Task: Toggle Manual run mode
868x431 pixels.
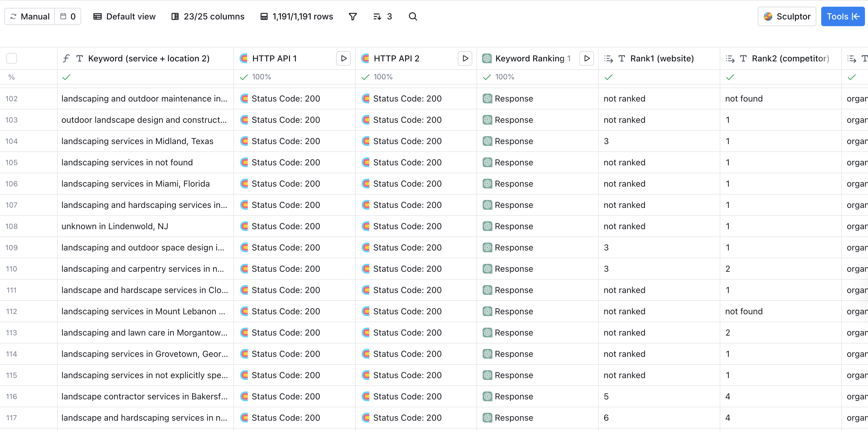Action: point(30,16)
